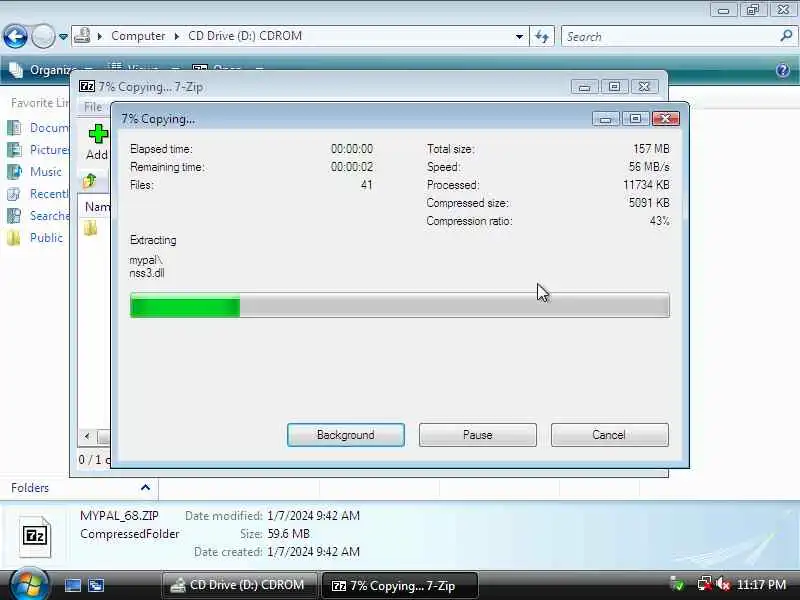Click Computer in the address breadcrumb
Screen dimensions: 800x600
(138, 36)
